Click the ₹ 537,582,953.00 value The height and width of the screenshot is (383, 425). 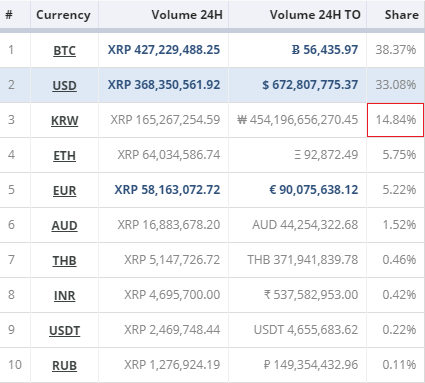pos(311,295)
